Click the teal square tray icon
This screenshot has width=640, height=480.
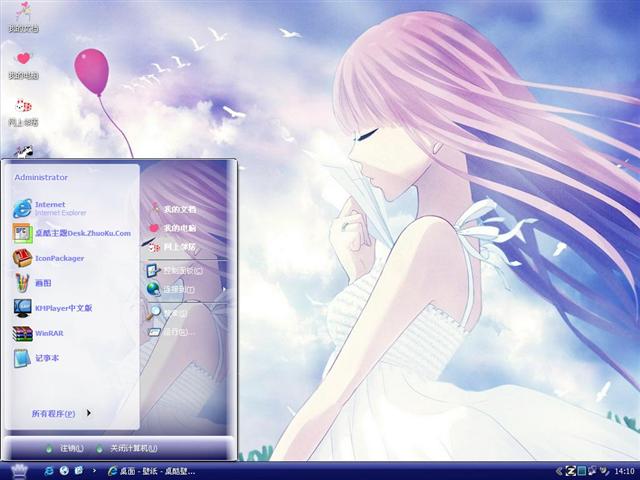pyautogui.click(x=582, y=471)
